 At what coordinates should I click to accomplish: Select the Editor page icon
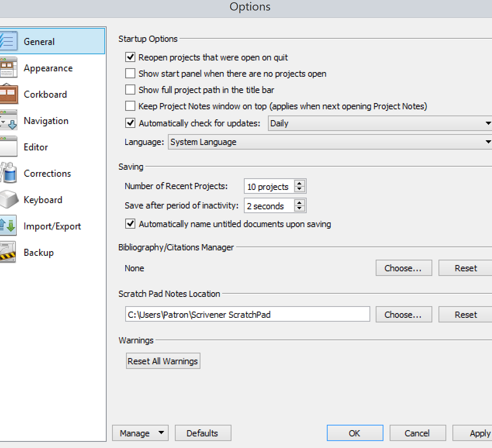click(8, 147)
